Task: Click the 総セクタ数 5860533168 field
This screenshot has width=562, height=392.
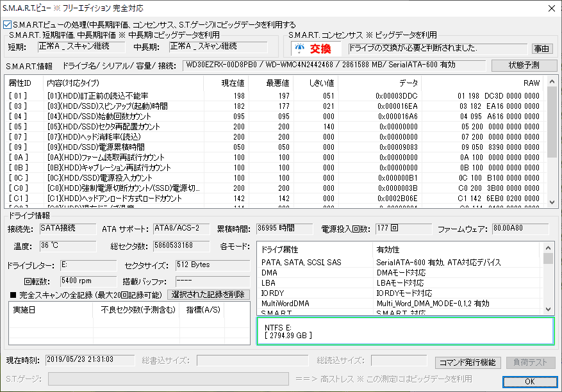Action: coord(181,246)
